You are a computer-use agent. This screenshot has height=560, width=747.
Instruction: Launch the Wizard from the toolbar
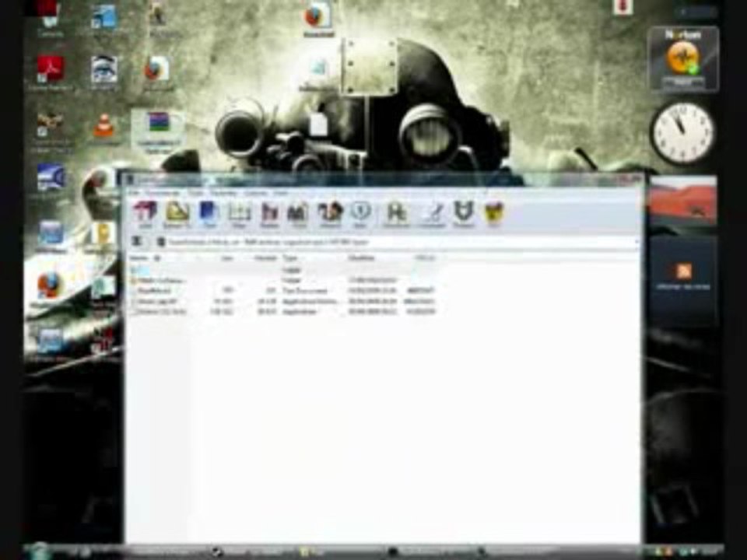pos(330,214)
